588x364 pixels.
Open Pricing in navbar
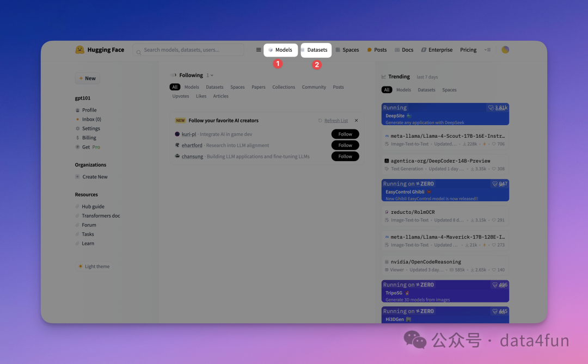[x=468, y=50]
